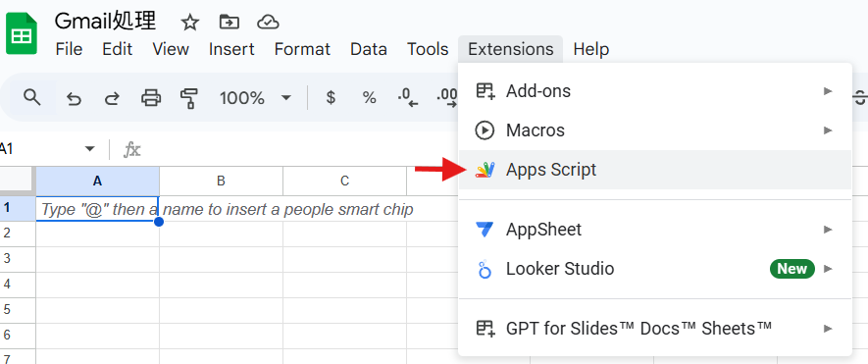Click cell A3

(98, 259)
